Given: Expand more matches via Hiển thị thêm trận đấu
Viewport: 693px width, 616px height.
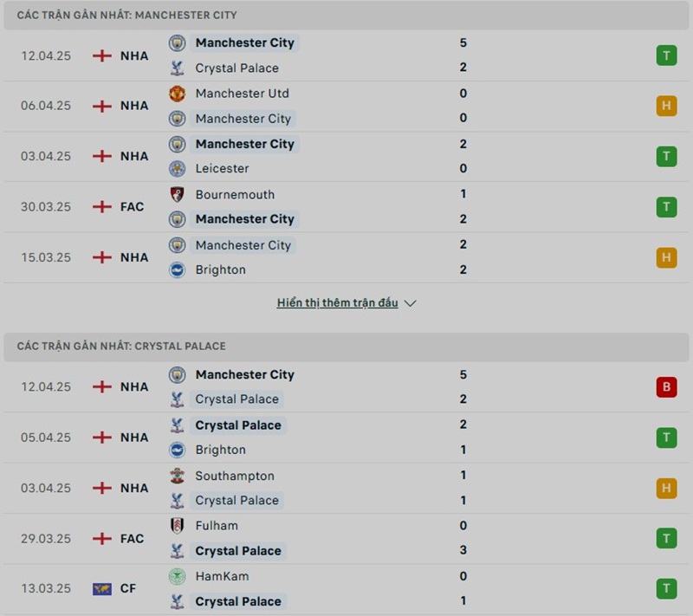Looking at the screenshot, I should tap(337, 302).
